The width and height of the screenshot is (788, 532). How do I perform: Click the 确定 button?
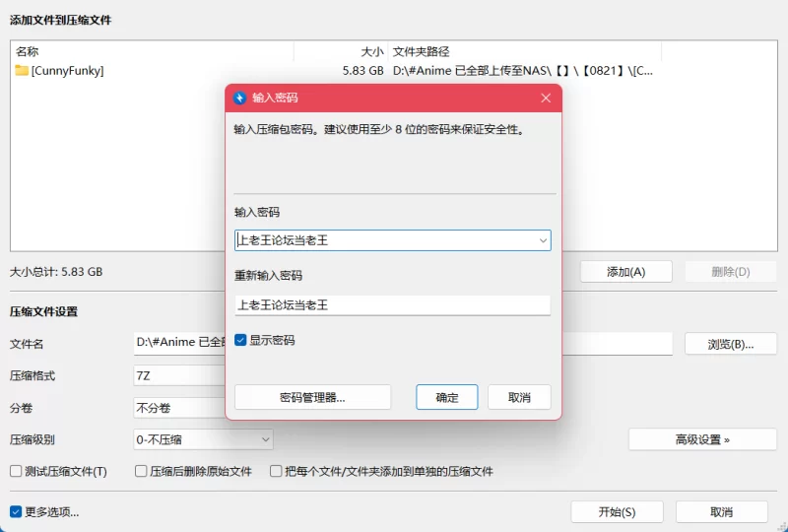[447, 397]
